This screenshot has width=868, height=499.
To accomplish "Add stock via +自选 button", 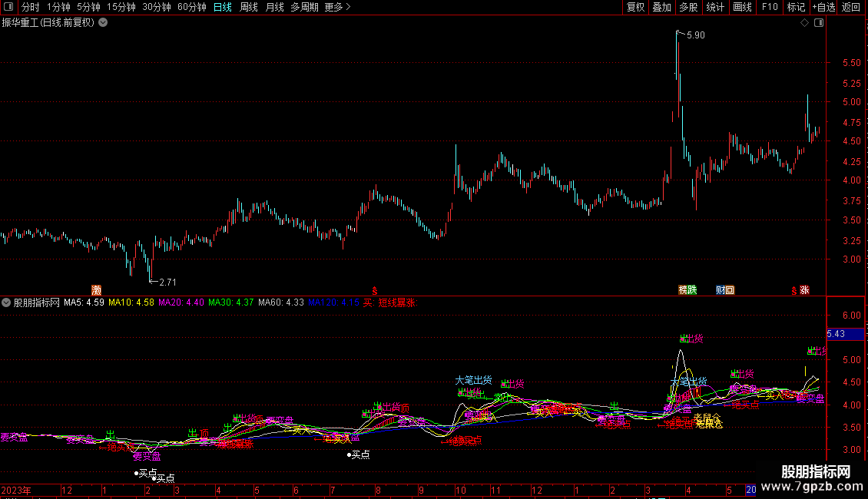I will click(x=823, y=7).
